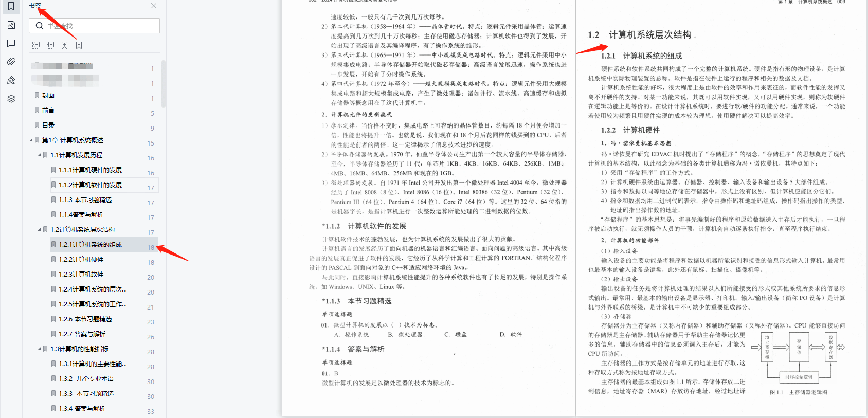Collapse all bookmarks with the minus-box icon
The image size is (868, 418).
pyautogui.click(x=50, y=45)
